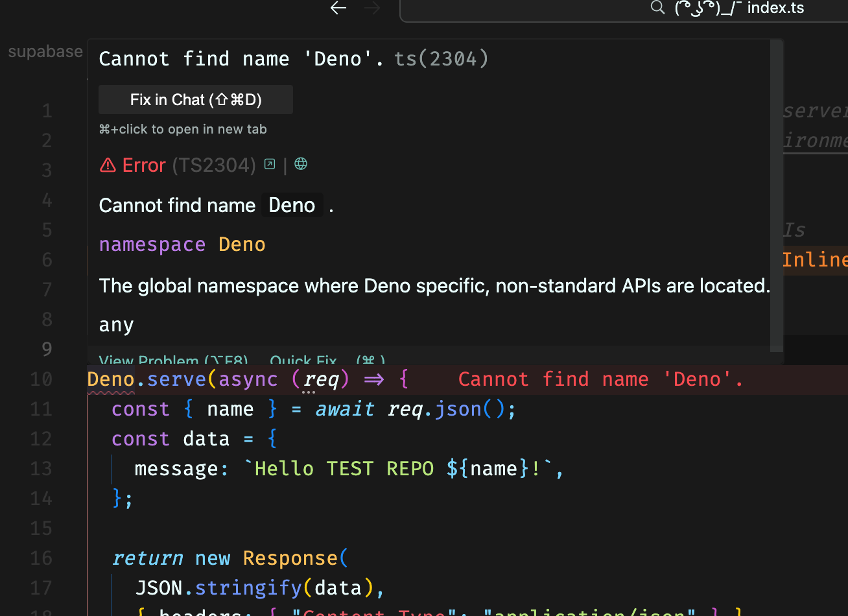Screen dimensions: 848x616
Task: Click Response constructor on line 16
Action: coord(290,558)
